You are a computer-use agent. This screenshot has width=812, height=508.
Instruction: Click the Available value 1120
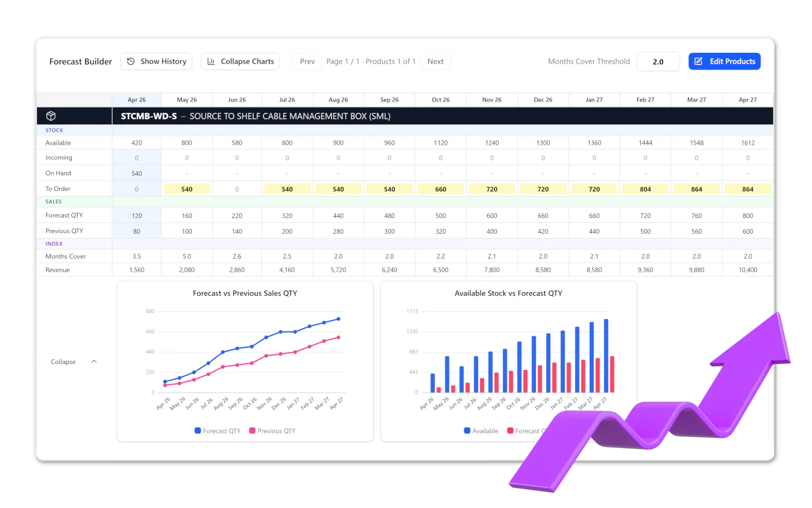point(441,143)
